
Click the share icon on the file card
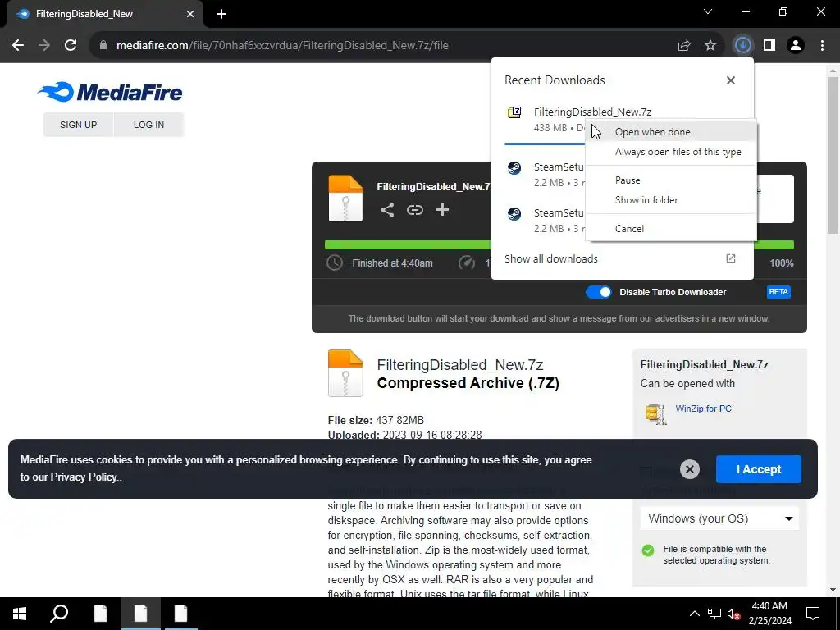coord(387,210)
